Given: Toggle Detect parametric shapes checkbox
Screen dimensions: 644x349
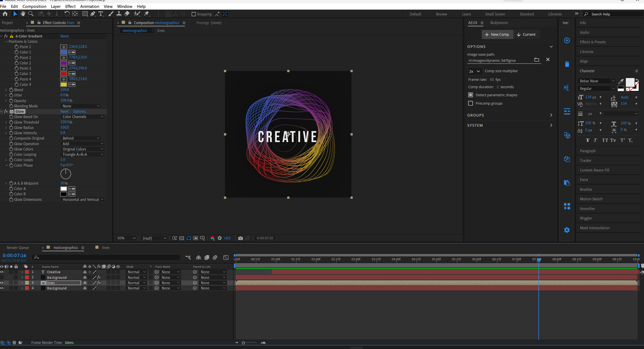Looking at the screenshot, I should (x=470, y=95).
